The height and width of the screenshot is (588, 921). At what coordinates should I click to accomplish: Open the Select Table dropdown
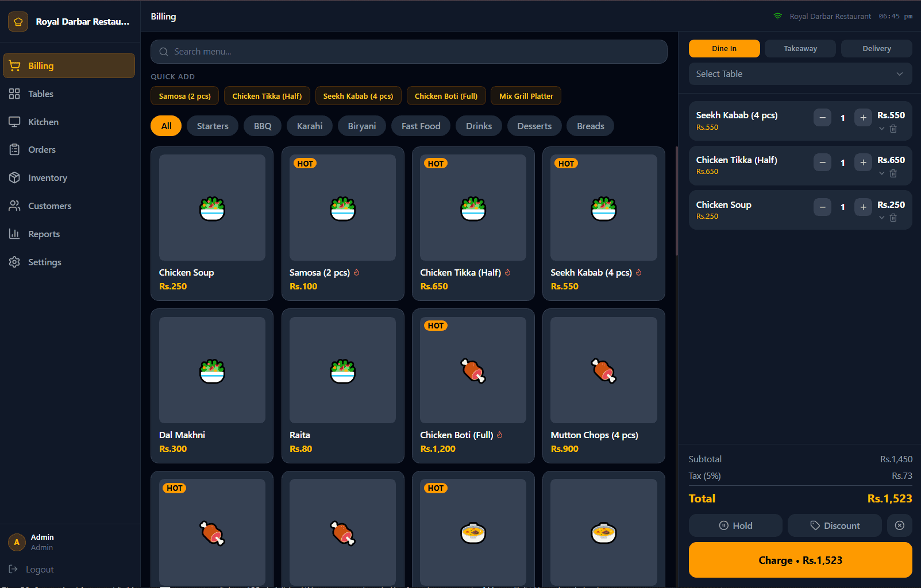[800, 73]
